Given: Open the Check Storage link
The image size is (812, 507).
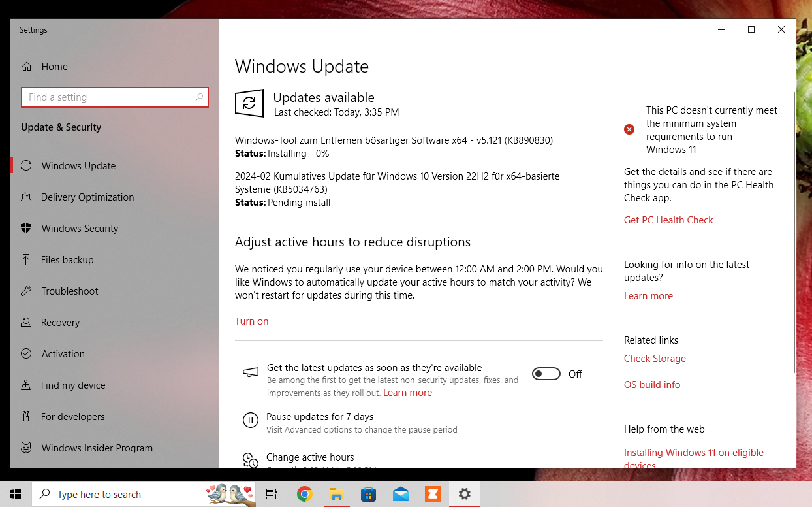Looking at the screenshot, I should click(655, 359).
